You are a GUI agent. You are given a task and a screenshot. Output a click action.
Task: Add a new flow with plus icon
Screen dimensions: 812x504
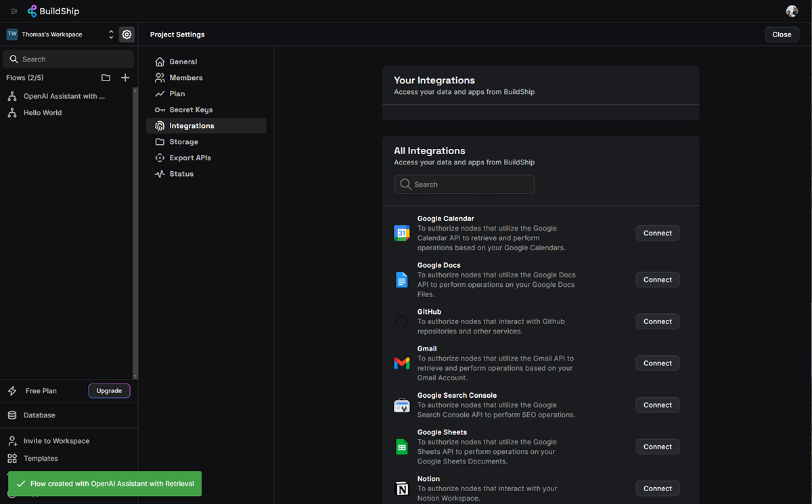[125, 78]
